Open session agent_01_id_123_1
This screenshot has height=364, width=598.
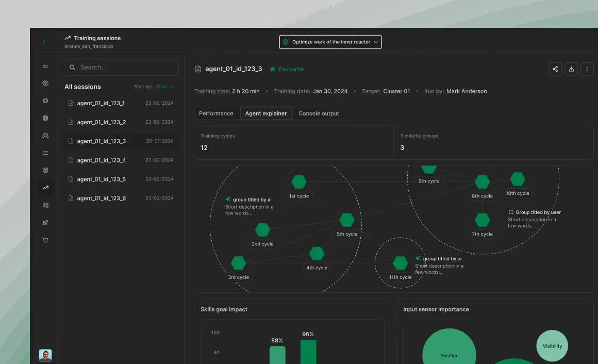pos(121,103)
